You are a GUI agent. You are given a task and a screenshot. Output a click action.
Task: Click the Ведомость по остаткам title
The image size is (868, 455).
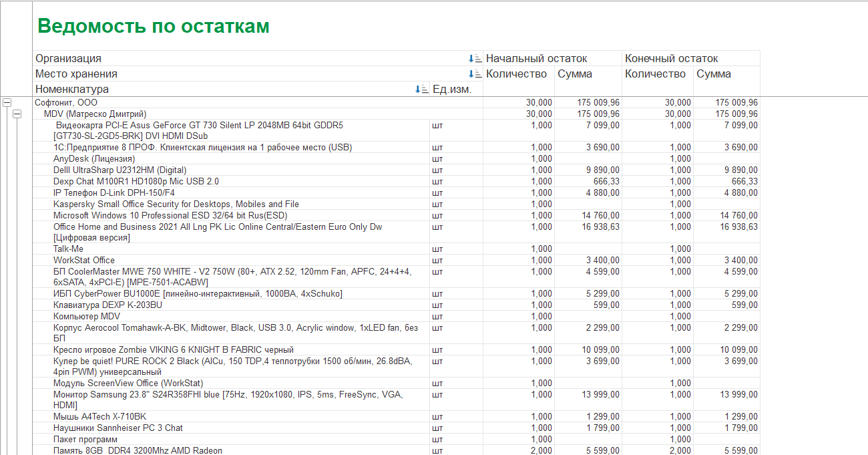tap(154, 26)
